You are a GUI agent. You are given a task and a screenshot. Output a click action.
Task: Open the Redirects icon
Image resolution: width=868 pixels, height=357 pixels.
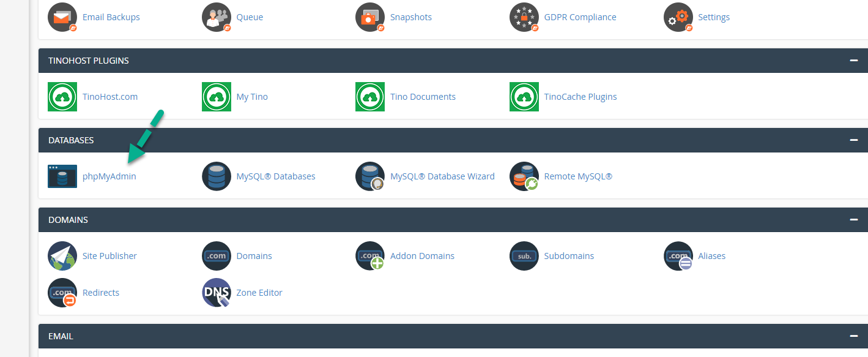(x=62, y=293)
